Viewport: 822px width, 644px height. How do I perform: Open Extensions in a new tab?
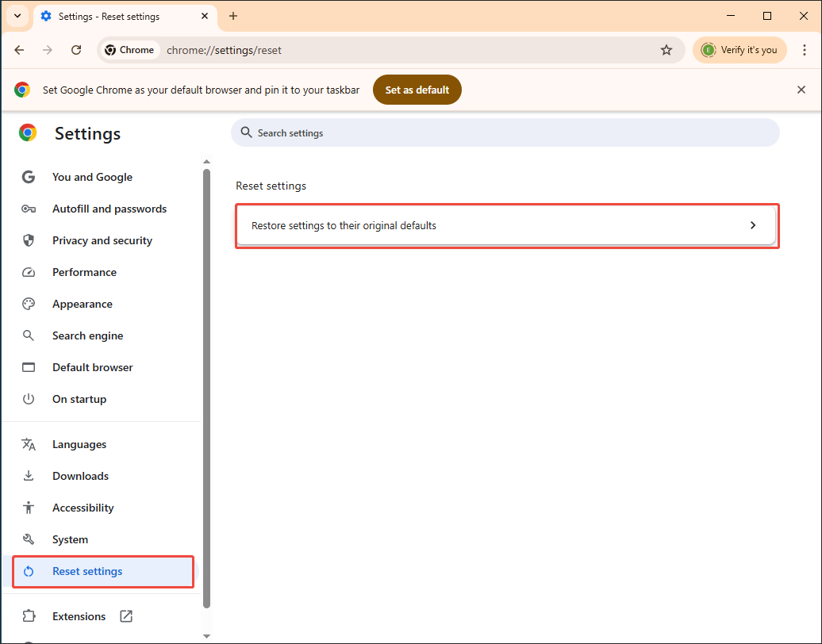(125, 615)
